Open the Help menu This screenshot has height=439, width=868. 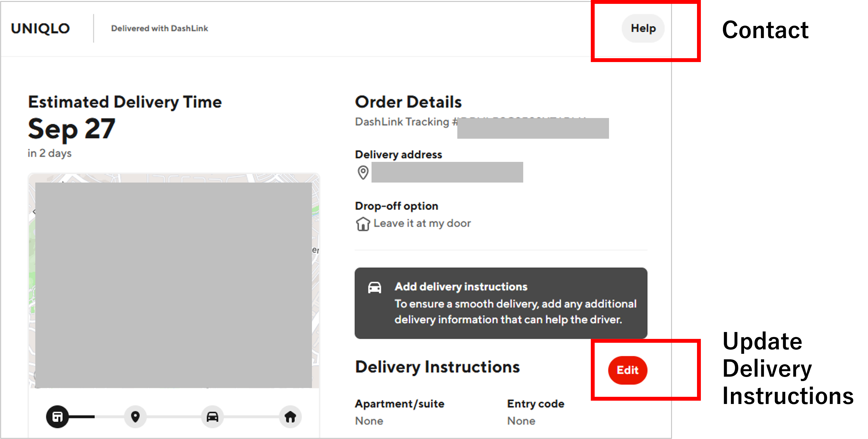[643, 28]
